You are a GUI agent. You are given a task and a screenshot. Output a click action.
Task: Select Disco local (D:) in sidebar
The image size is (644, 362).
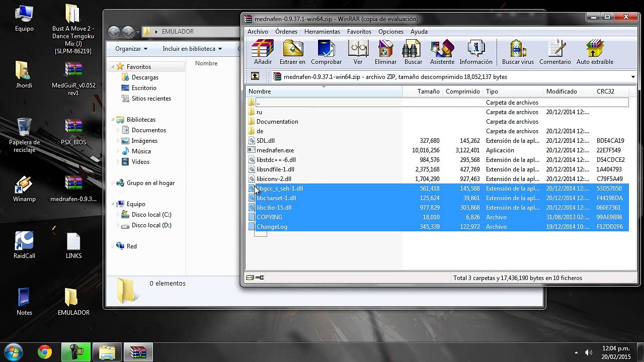point(151,225)
